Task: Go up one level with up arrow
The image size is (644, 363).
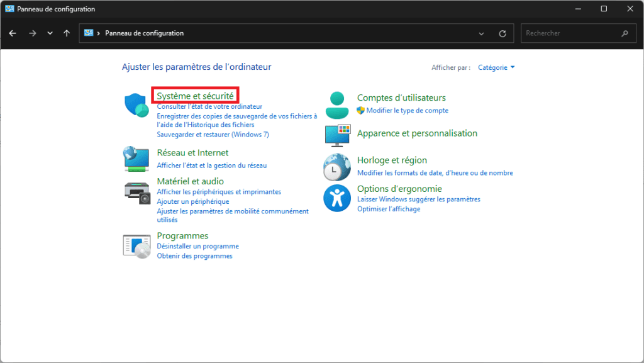Action: click(67, 33)
